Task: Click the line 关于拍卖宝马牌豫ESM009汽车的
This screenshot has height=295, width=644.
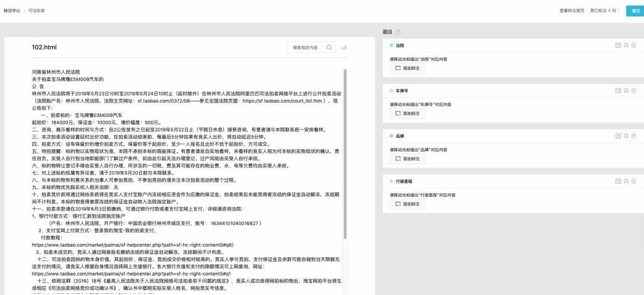Action: 68,79
